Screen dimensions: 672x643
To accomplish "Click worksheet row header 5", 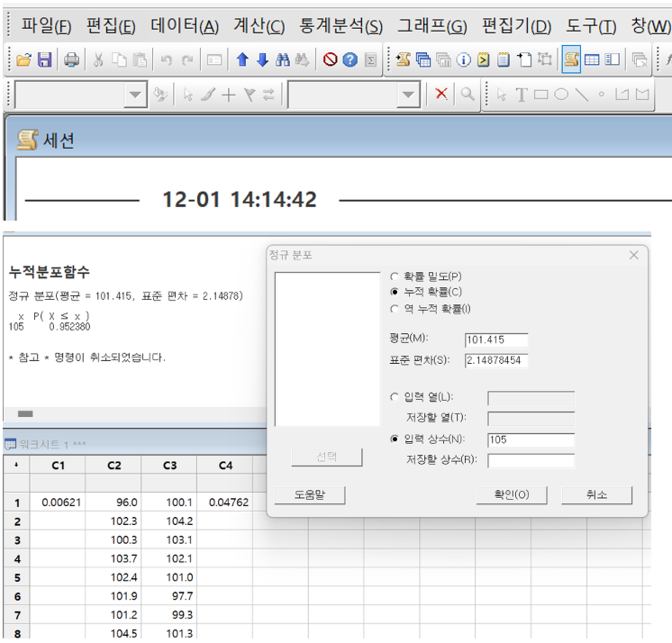I will point(17,577).
